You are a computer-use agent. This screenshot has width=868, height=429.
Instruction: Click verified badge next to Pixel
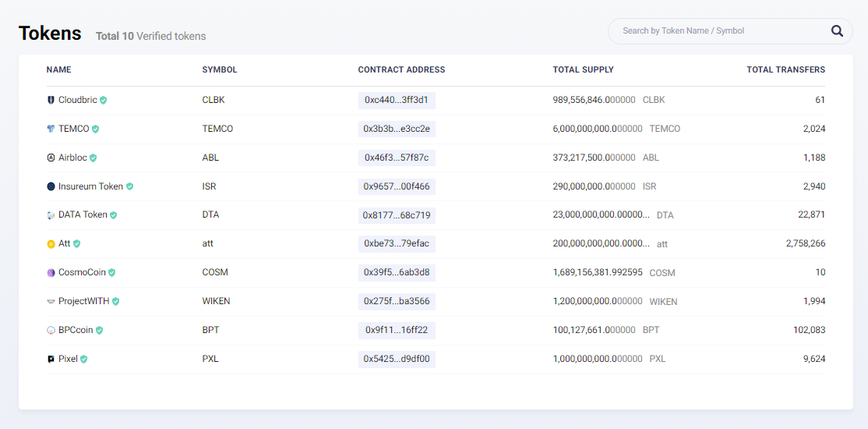coord(83,359)
